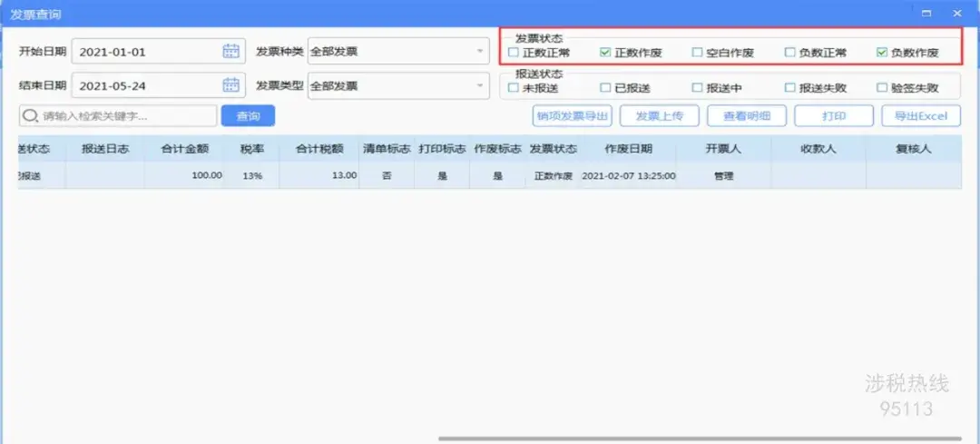This screenshot has height=444, width=980.
Task: Select the tax amount cell 13.00
Action: click(x=319, y=176)
